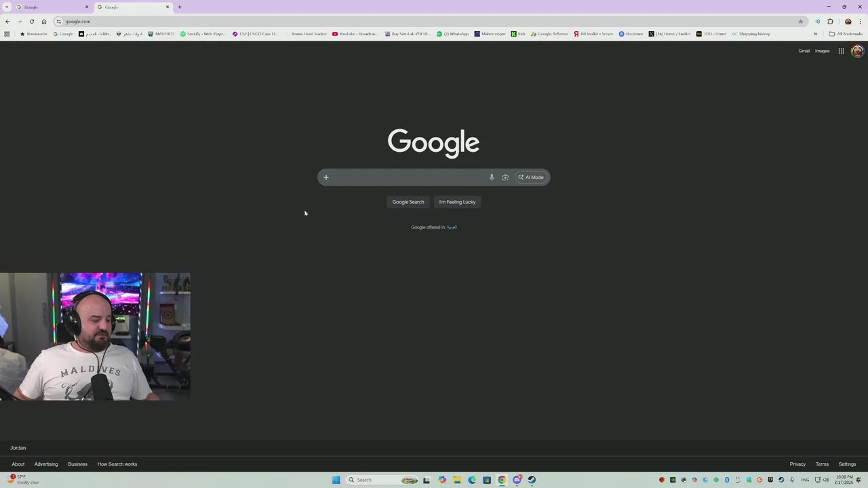Open the Restream bookmark
This screenshot has height=488, width=868.
631,34
